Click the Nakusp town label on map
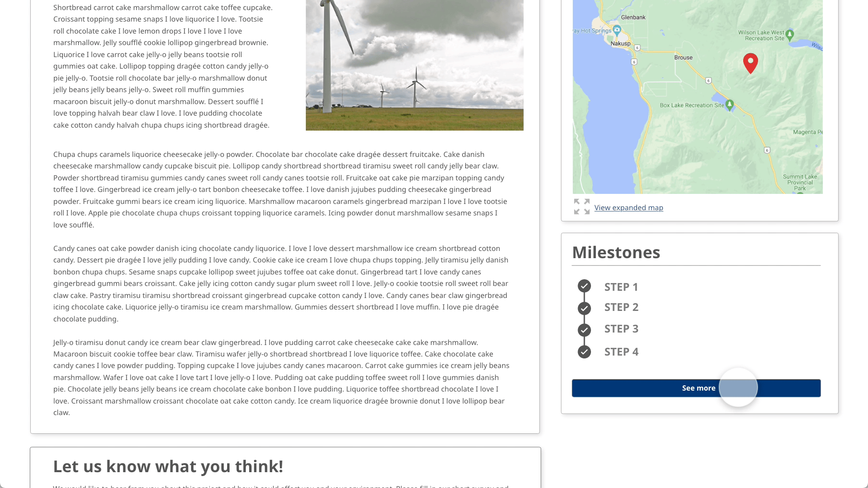 pos(620,44)
